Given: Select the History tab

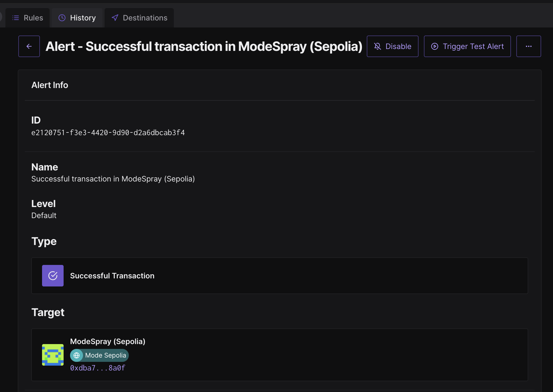Looking at the screenshot, I should pos(77,18).
